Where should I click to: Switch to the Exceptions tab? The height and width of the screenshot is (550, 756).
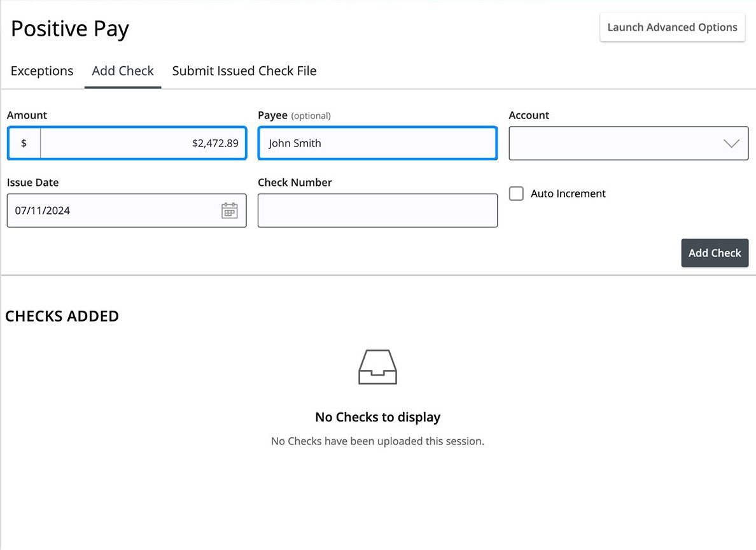pyautogui.click(x=42, y=71)
